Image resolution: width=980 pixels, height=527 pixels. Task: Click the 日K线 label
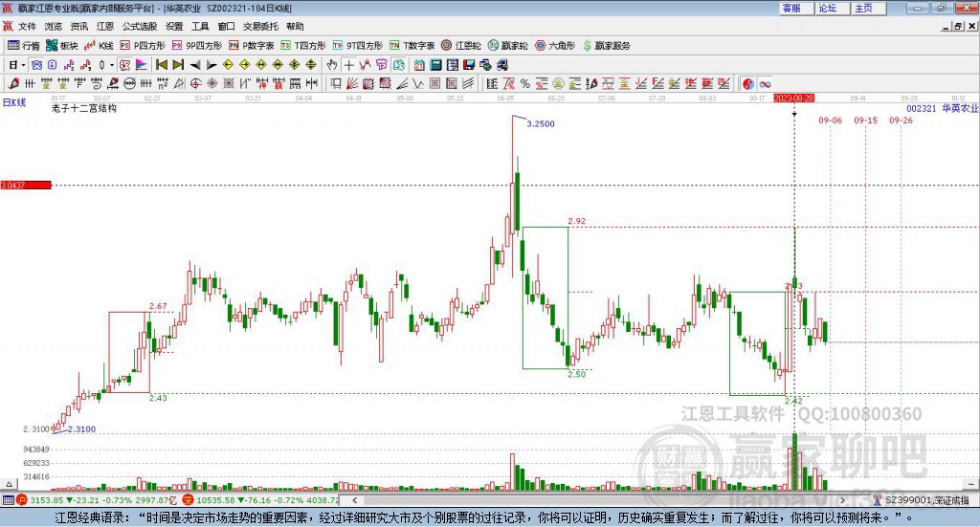14,102
